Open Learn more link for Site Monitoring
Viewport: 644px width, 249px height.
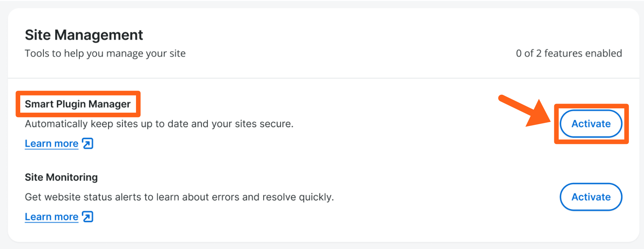coord(51,217)
